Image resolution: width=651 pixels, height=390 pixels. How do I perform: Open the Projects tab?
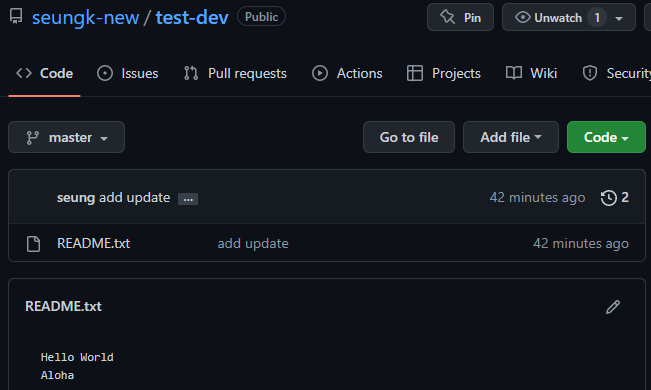[443, 74]
